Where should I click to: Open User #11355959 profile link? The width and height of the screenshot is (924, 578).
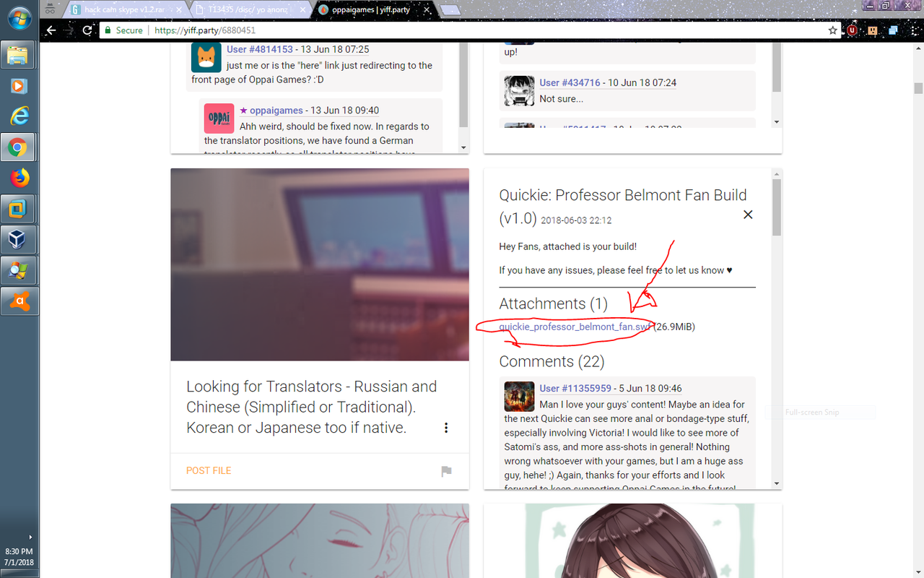pyautogui.click(x=575, y=388)
